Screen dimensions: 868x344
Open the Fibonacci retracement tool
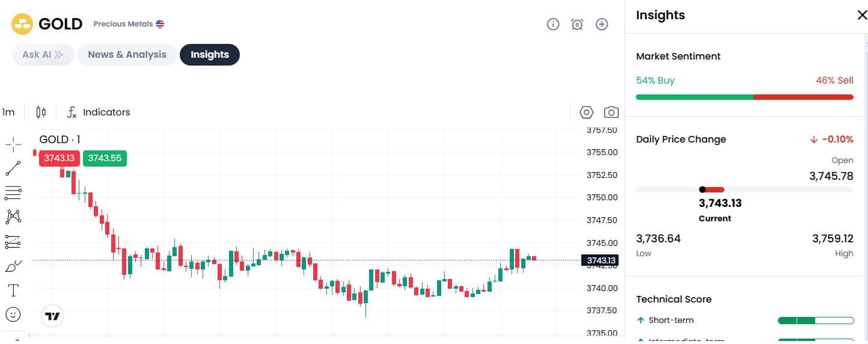coord(13,193)
